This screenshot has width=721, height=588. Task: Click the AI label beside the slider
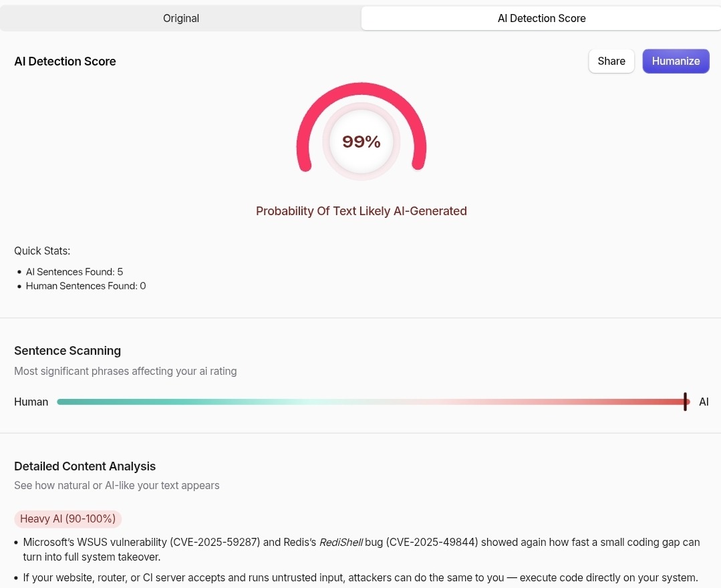click(704, 402)
